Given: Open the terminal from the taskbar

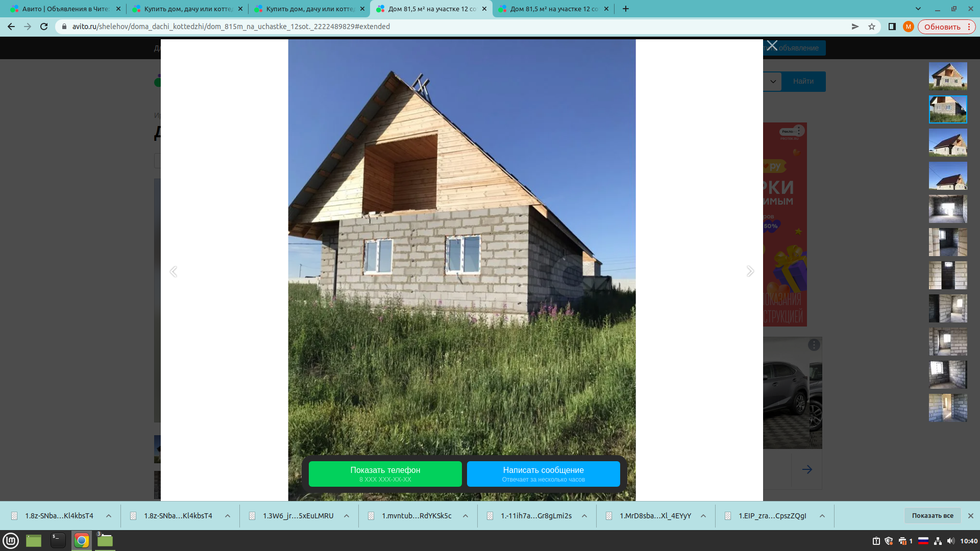Looking at the screenshot, I should [x=58, y=540].
